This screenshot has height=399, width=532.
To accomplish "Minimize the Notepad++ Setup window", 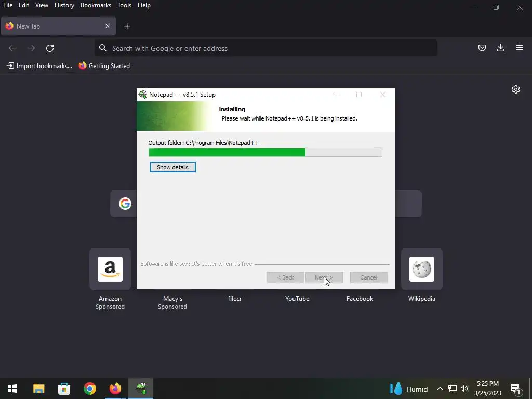I will 336,95.
